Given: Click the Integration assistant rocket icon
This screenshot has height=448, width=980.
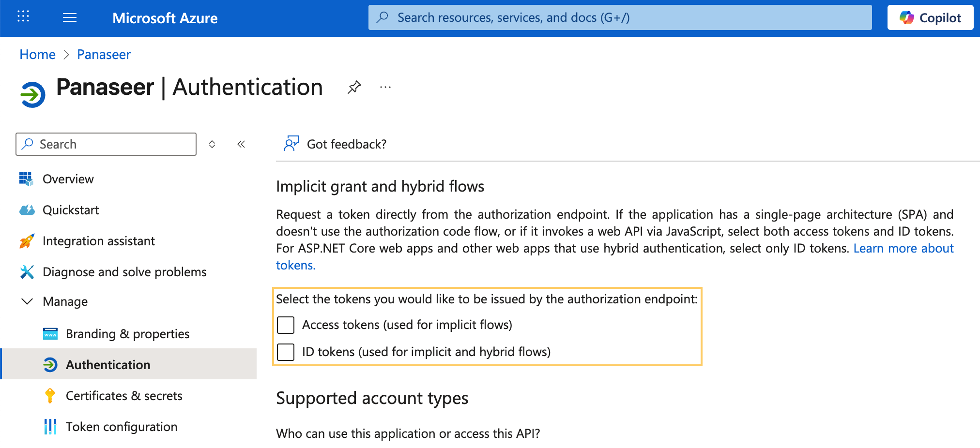Looking at the screenshot, I should point(27,241).
